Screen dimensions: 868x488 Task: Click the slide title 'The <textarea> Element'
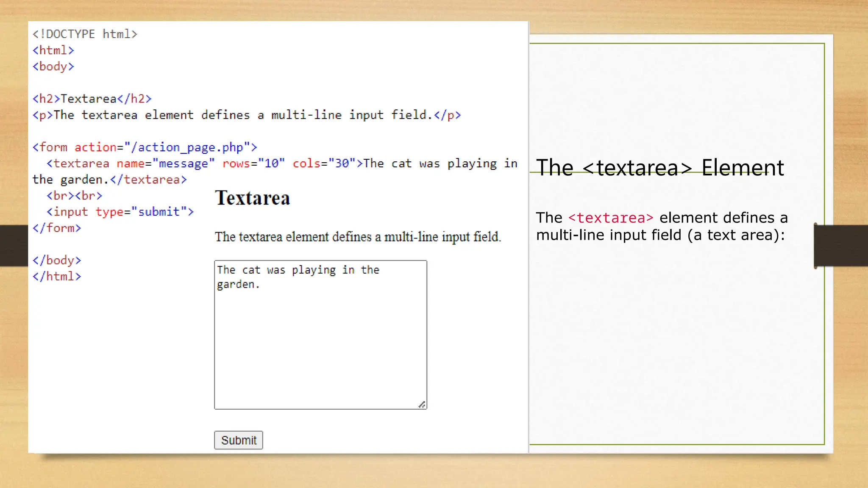[x=660, y=167]
